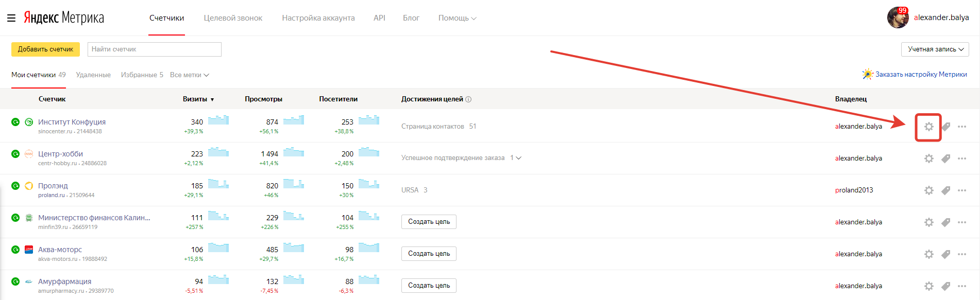
Task: Open three-dots menu for Аква-моторс counter
Action: (962, 254)
